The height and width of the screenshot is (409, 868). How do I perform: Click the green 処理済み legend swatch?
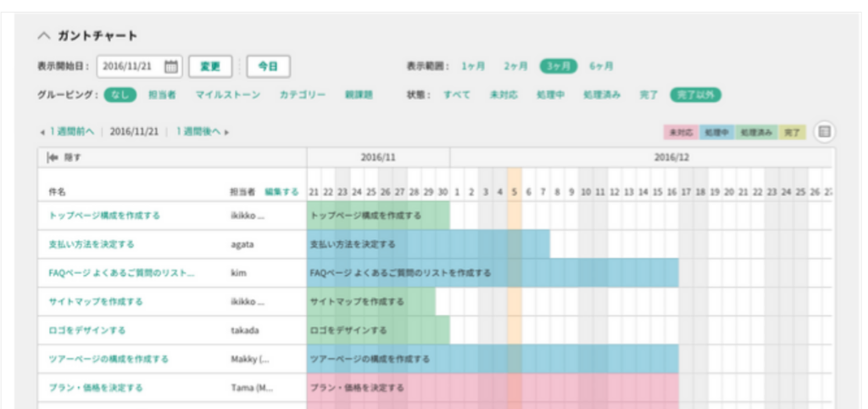tap(756, 133)
